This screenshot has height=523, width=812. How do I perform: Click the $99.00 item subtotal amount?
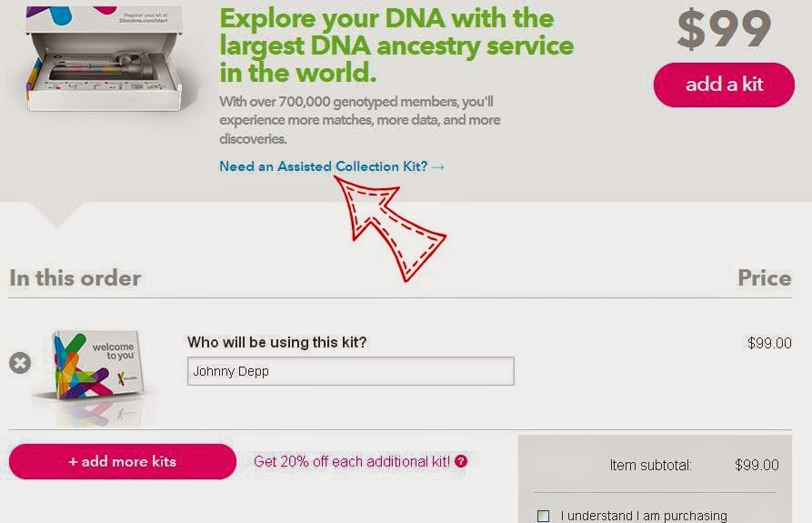click(x=757, y=465)
